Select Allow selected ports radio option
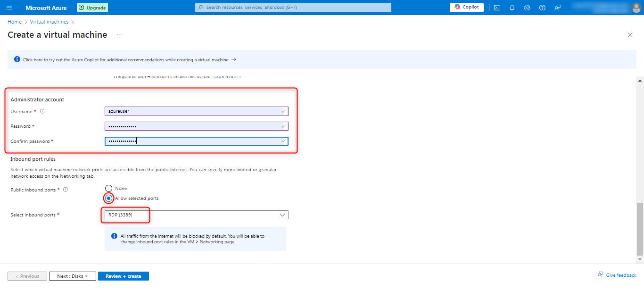This screenshot has height=290, width=644. point(109,199)
